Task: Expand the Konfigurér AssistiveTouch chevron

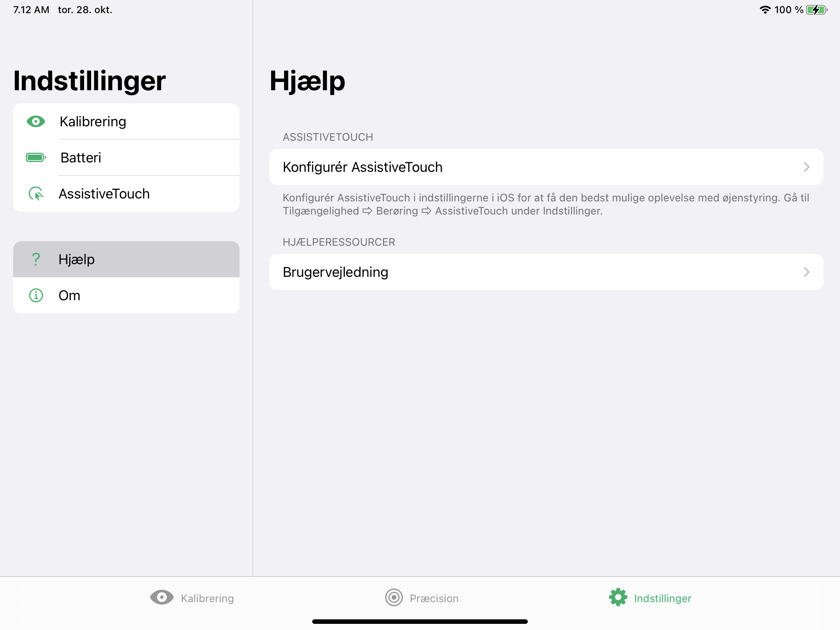Action: pyautogui.click(x=806, y=167)
